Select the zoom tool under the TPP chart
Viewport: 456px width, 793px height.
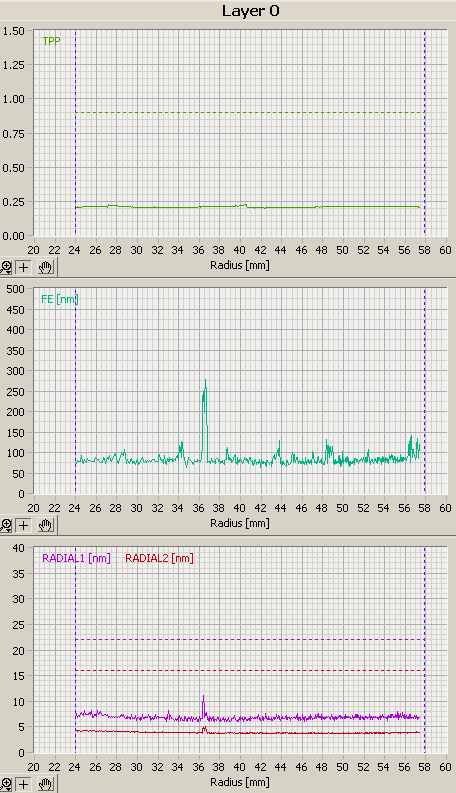7,267
